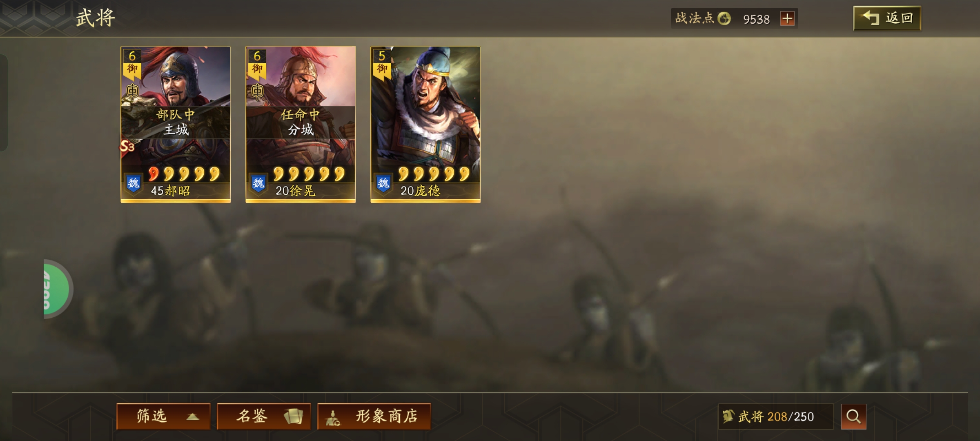Click the red star on 郝昭's rating
980x441 pixels.
pos(154,174)
